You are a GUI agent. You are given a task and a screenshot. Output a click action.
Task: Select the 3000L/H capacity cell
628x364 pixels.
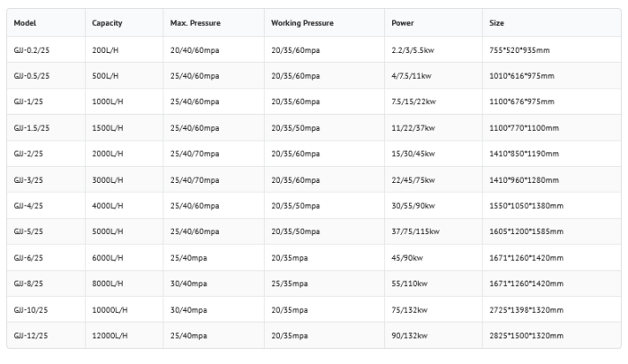pos(109,179)
